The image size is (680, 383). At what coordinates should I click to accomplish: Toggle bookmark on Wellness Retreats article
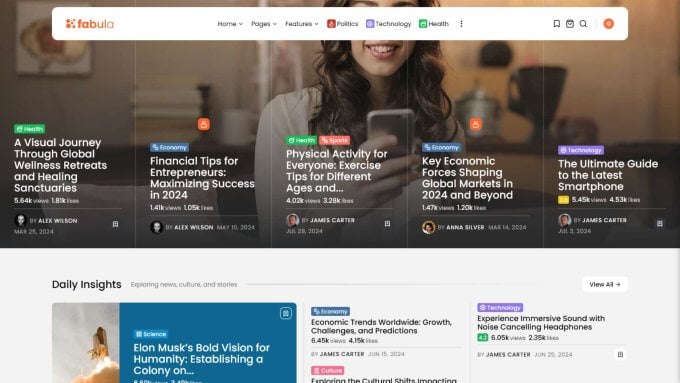pos(115,224)
